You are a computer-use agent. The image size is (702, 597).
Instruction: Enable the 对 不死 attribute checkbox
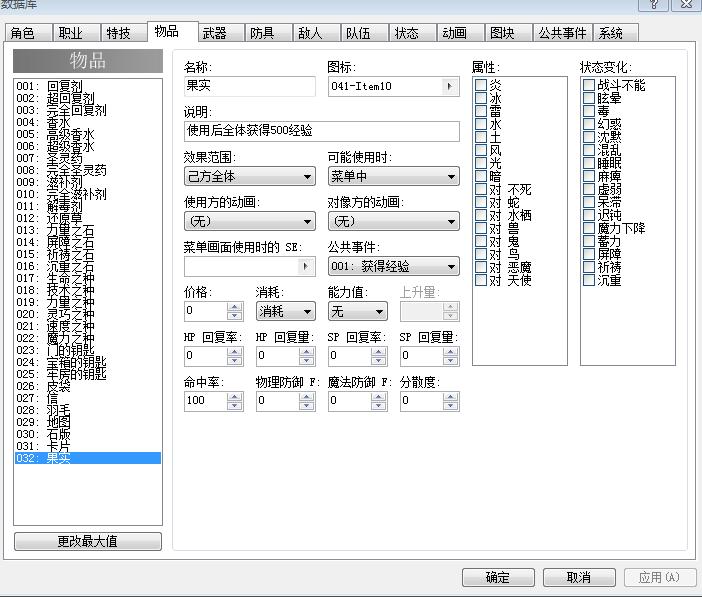[x=481, y=189]
